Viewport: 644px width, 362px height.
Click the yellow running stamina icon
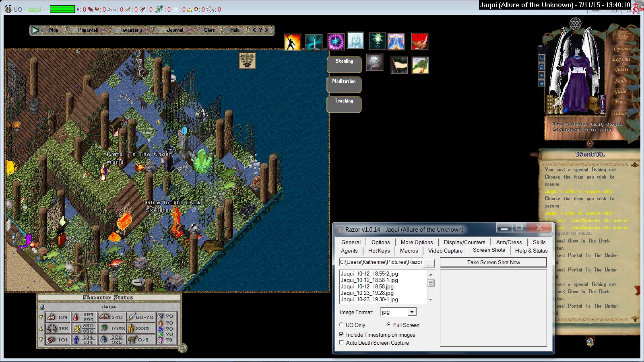coord(77,329)
